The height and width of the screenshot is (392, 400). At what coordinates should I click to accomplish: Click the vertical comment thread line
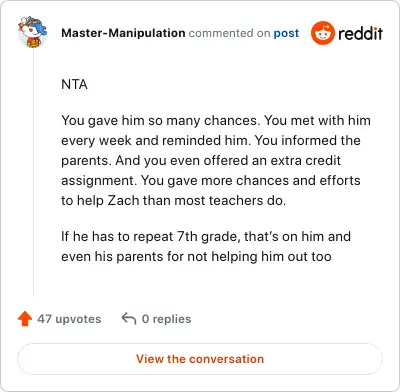[x=33, y=172]
